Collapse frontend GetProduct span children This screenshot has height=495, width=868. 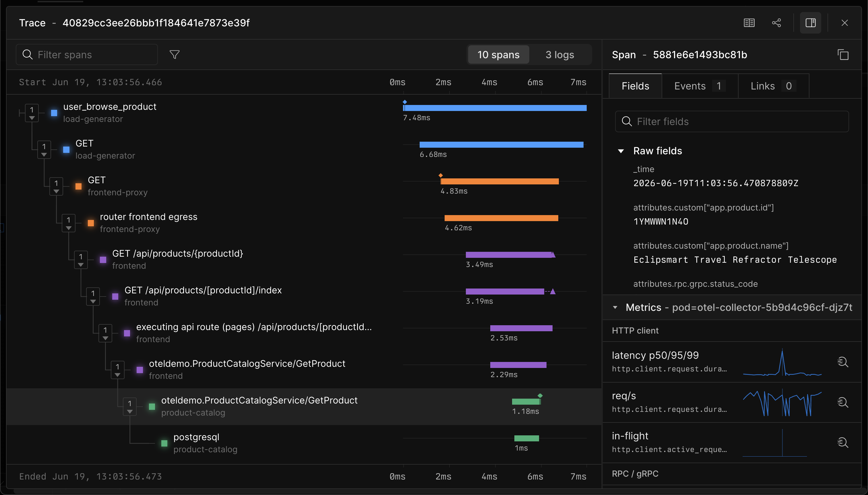pyautogui.click(x=117, y=370)
